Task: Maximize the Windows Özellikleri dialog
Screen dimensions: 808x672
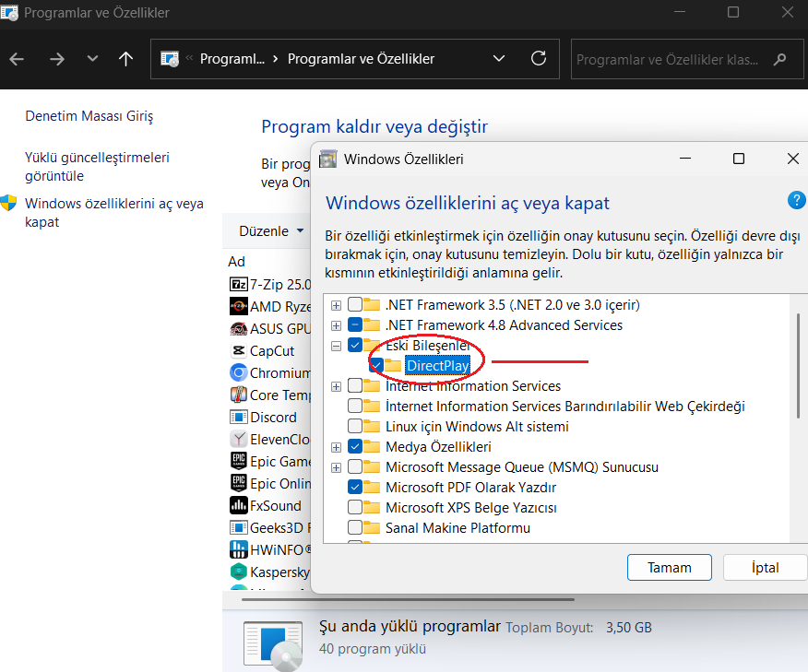Action: pyautogui.click(x=739, y=159)
